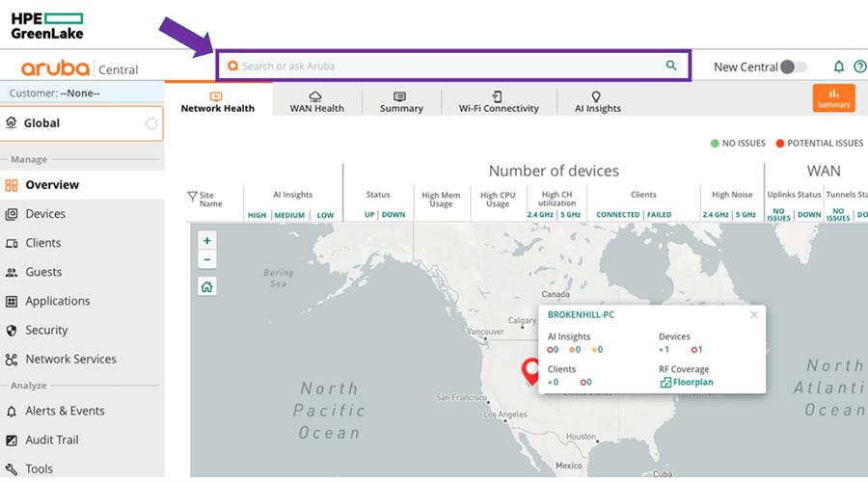Zoom in on the map
The width and height of the screenshot is (868, 482).
(x=207, y=241)
